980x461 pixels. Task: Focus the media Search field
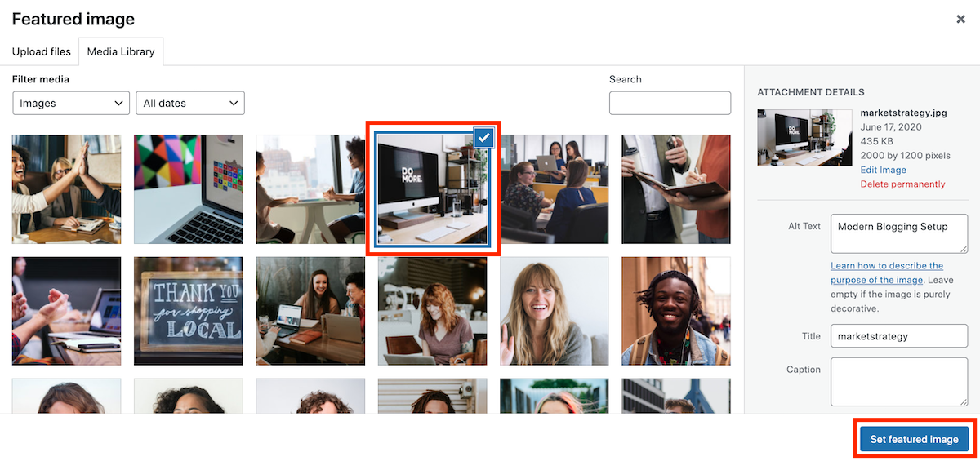coord(670,103)
